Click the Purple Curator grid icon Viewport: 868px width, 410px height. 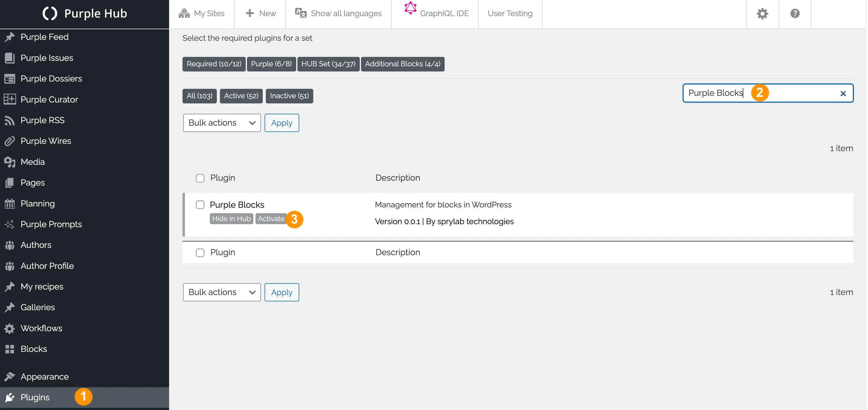(10, 99)
